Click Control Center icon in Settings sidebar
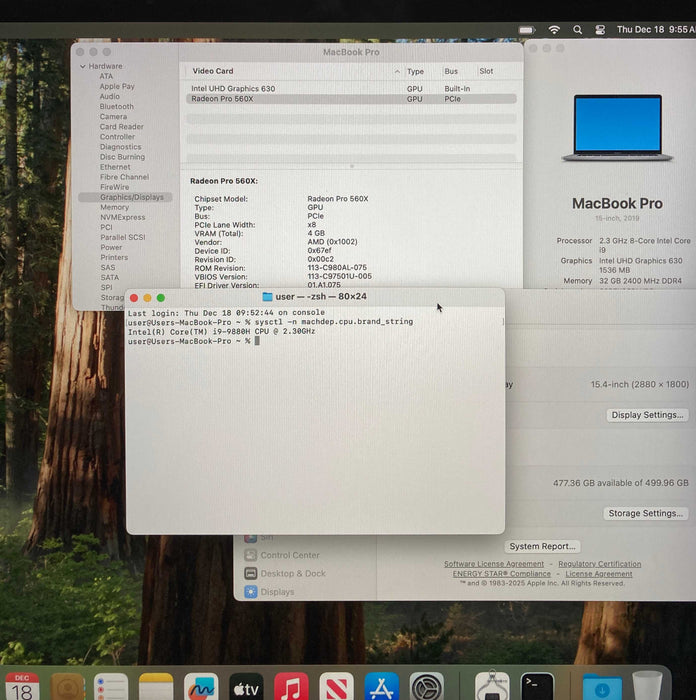The height and width of the screenshot is (700, 696). tap(250, 555)
